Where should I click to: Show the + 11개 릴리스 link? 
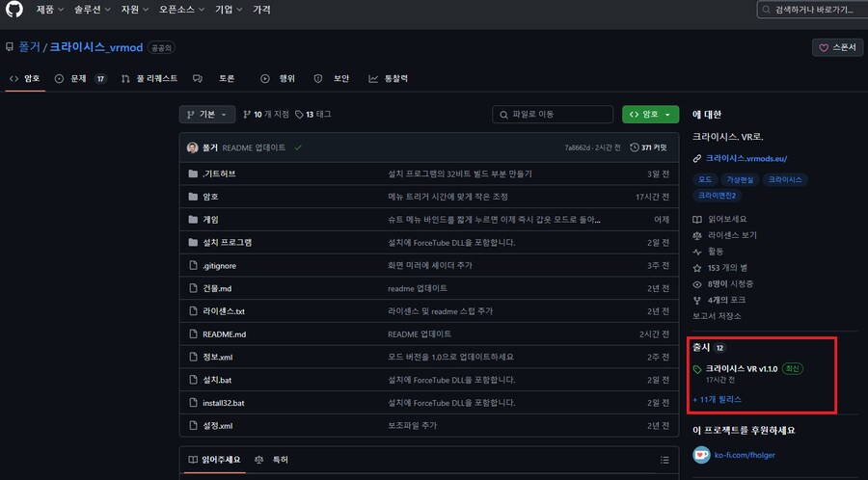point(717,399)
